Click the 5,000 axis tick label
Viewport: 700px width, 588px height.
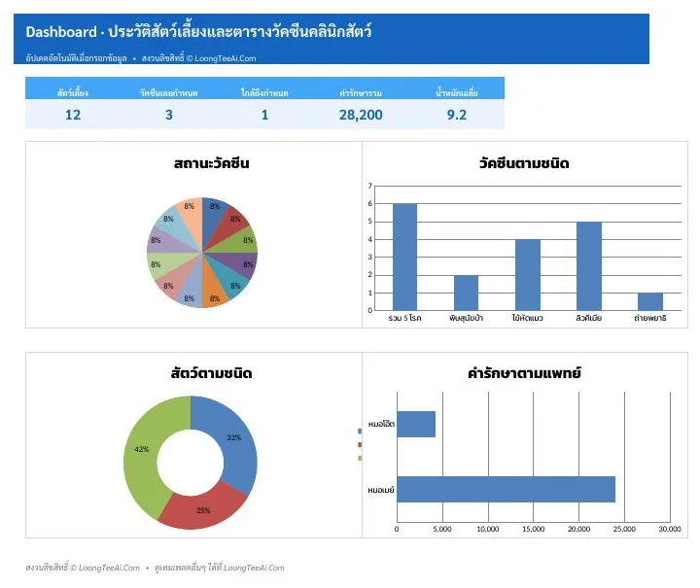tap(442, 529)
